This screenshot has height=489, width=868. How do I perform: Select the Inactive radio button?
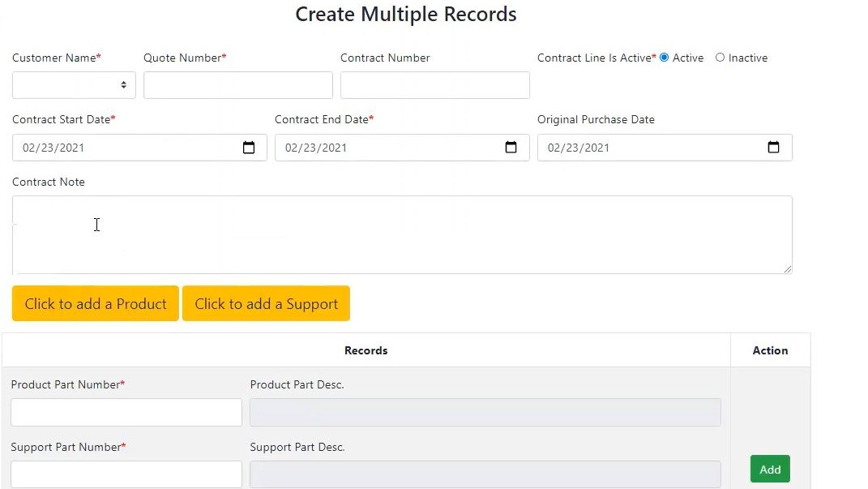pyautogui.click(x=720, y=58)
